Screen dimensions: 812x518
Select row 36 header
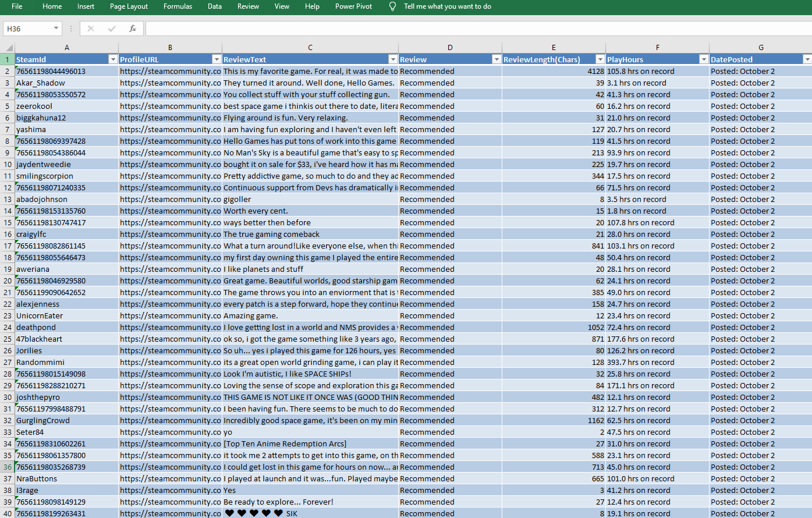point(8,467)
